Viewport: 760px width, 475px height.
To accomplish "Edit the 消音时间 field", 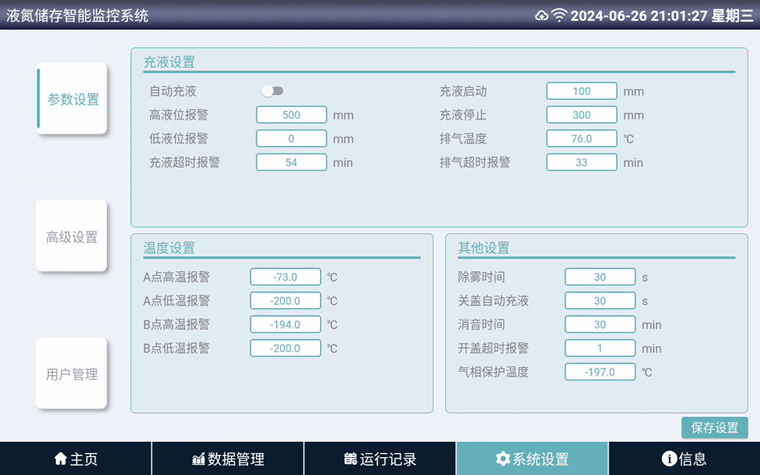I will pos(600,325).
